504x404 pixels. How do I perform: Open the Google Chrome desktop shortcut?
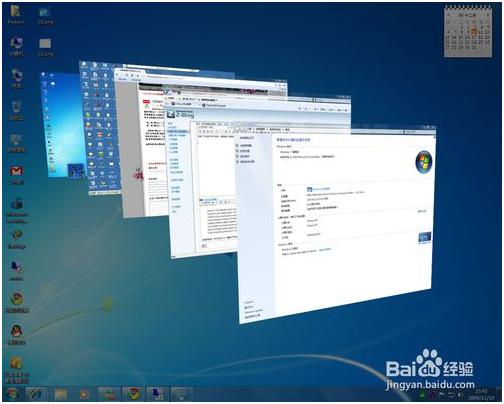[16, 303]
